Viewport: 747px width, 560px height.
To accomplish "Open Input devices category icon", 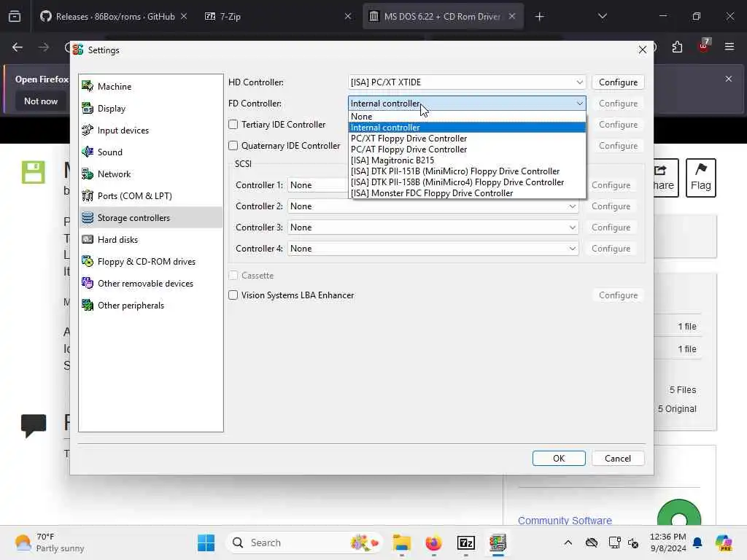I will click(88, 130).
